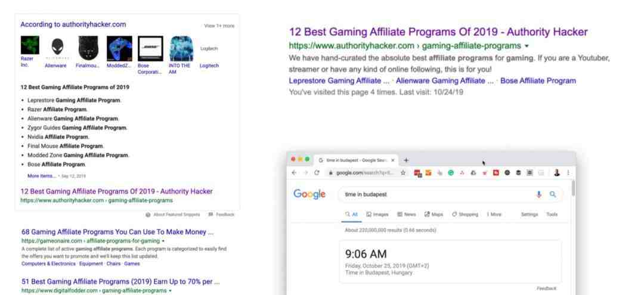
Task: Start voice search with microphone icon
Action: [x=539, y=194]
